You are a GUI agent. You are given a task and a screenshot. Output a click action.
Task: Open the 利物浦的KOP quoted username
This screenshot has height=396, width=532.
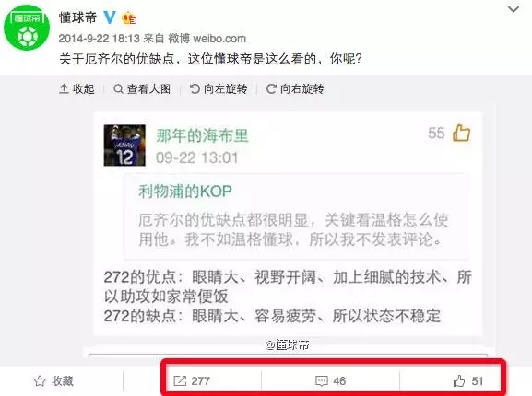pos(185,192)
